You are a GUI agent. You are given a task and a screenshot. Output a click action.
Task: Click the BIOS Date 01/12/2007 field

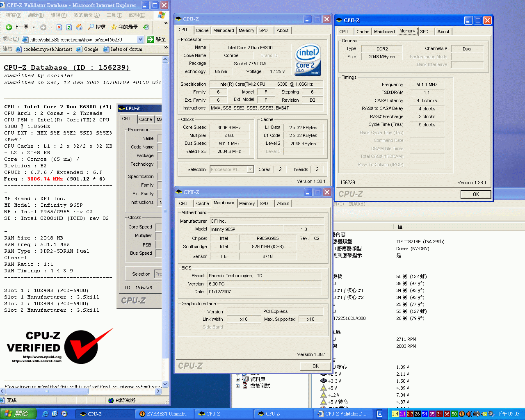pyautogui.click(x=265, y=292)
